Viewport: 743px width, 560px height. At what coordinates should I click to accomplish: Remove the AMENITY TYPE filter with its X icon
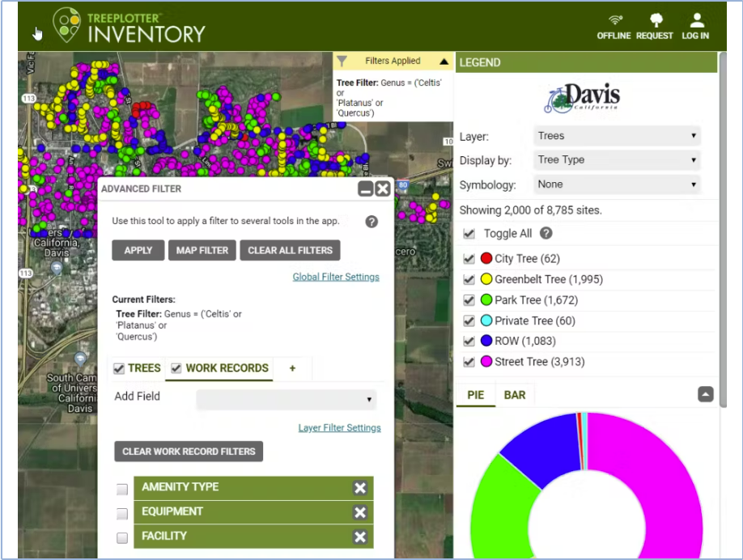click(359, 488)
